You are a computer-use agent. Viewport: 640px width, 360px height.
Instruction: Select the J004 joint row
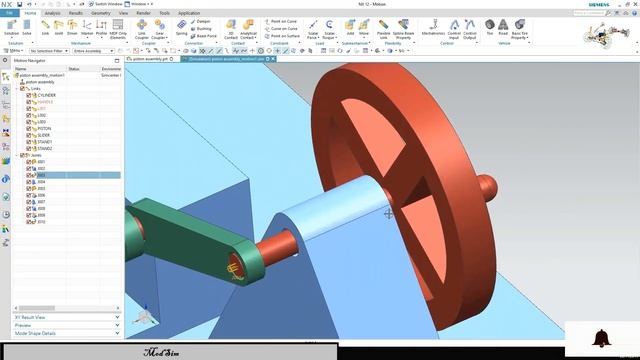[67, 182]
